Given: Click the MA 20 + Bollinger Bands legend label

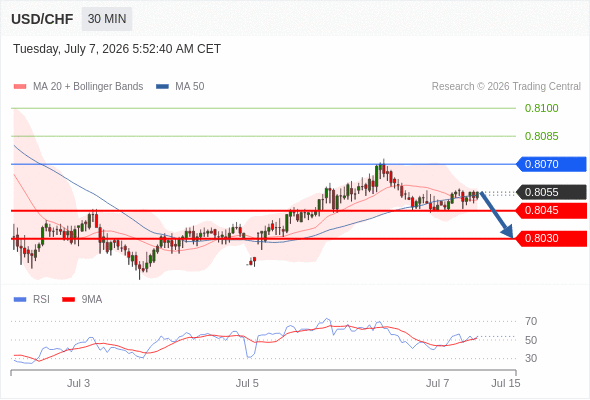Looking at the screenshot, I should coord(88,87).
